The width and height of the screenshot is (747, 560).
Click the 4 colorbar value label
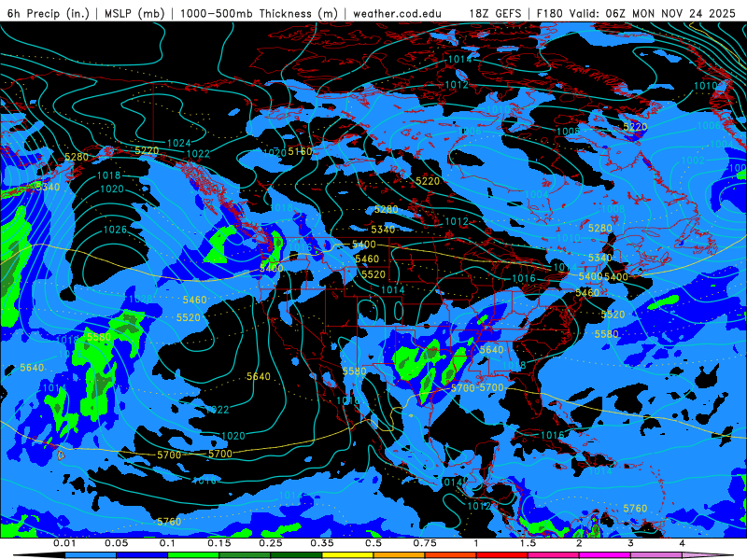[x=683, y=543]
